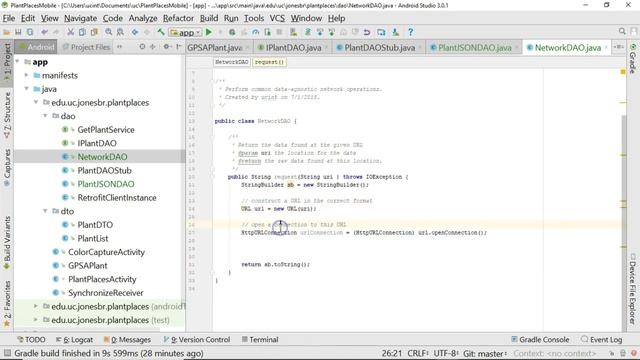
Task: Click UTF-8 encoding in the status bar
Action: pyautogui.click(x=446, y=353)
